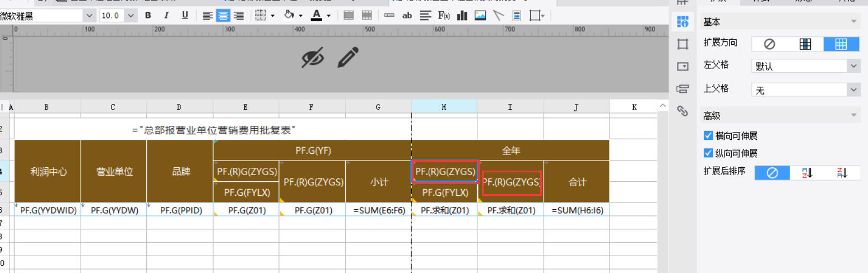The height and width of the screenshot is (273, 868).
Task: Insert an image into cell
Action: click(x=480, y=15)
